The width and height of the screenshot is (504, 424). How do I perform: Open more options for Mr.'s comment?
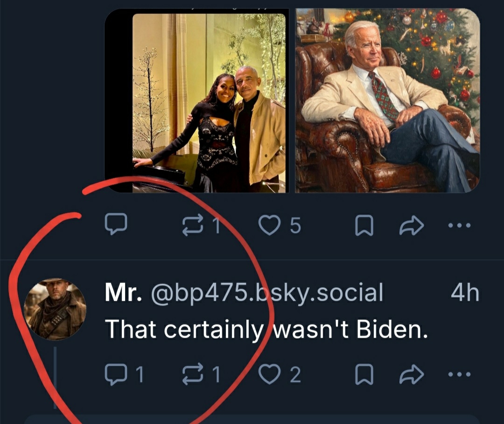[459, 374]
